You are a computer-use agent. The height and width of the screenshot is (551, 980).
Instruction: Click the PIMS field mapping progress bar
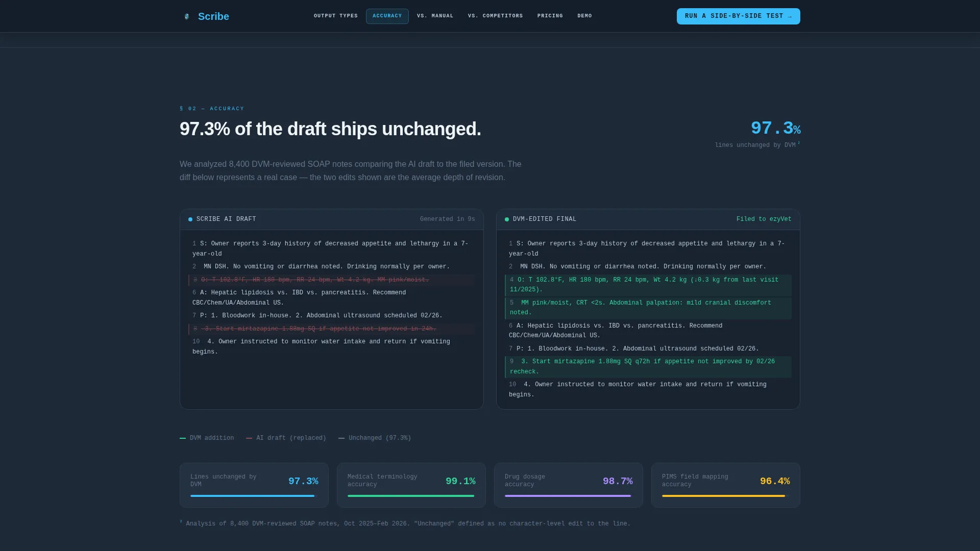pos(726,496)
